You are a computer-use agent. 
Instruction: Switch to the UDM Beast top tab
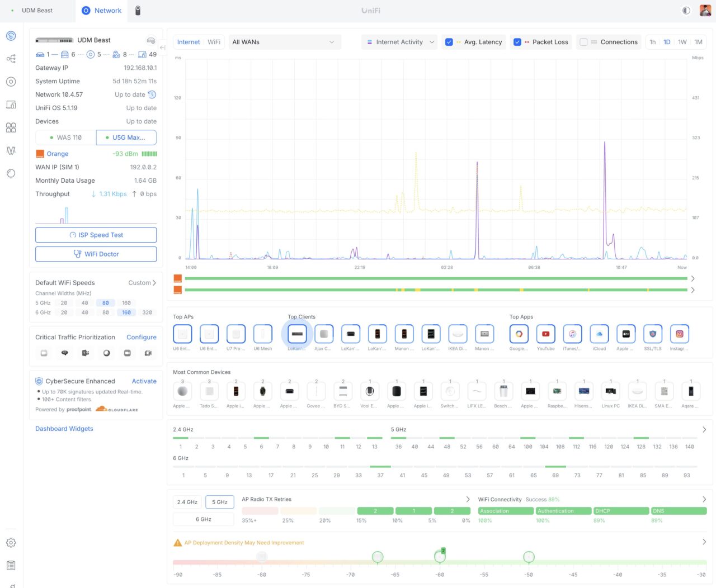click(37, 11)
